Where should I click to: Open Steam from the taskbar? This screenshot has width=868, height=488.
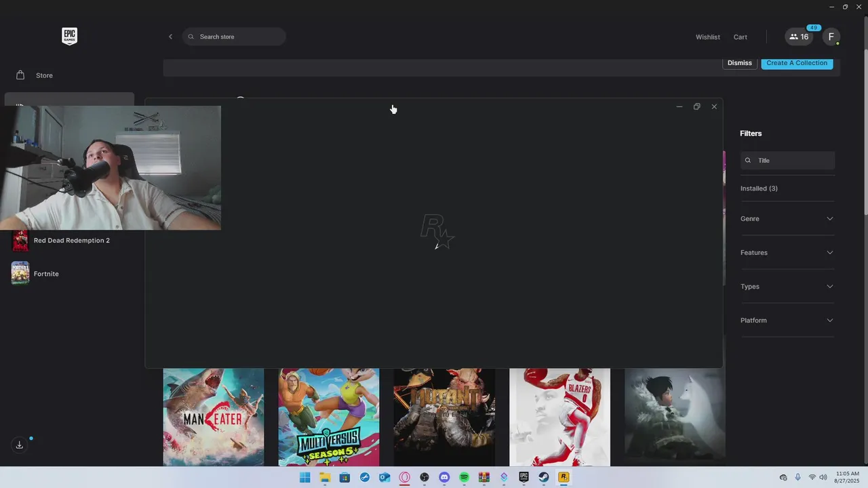pyautogui.click(x=544, y=477)
